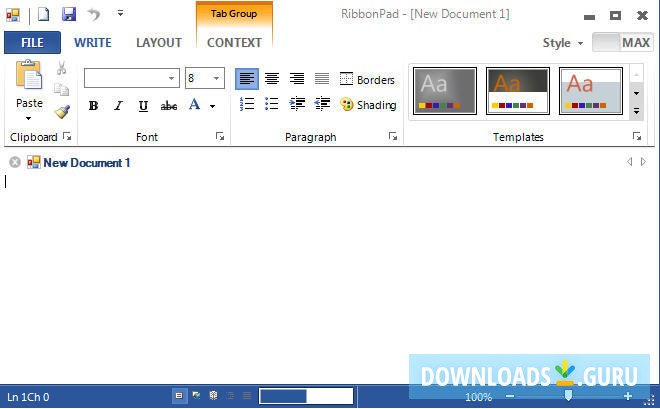Decrease paragraph indent

point(322,104)
